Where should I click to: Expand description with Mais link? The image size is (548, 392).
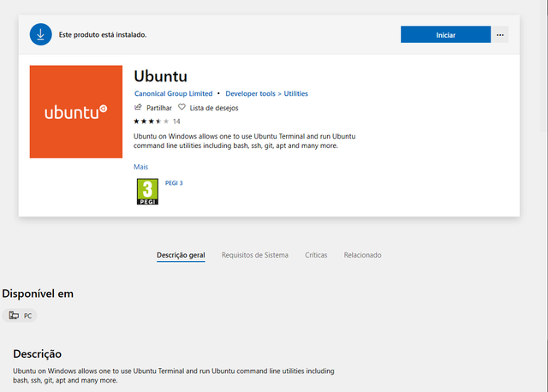(x=140, y=167)
